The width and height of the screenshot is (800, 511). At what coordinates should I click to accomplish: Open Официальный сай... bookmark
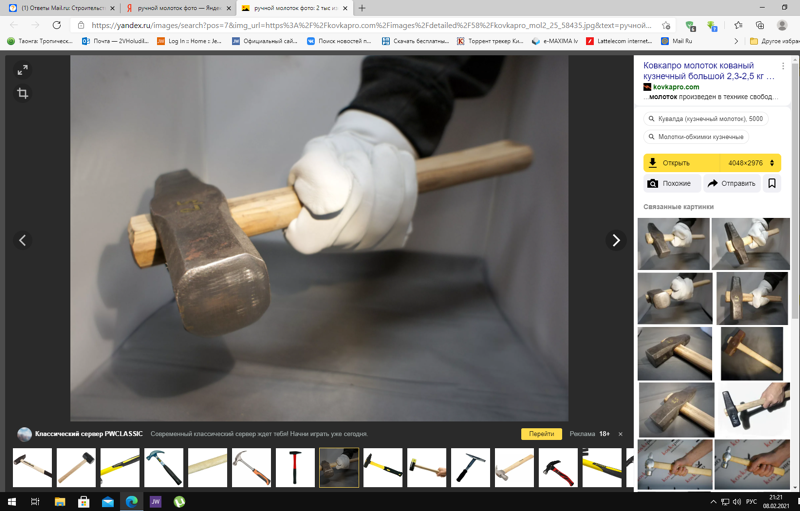(265, 41)
